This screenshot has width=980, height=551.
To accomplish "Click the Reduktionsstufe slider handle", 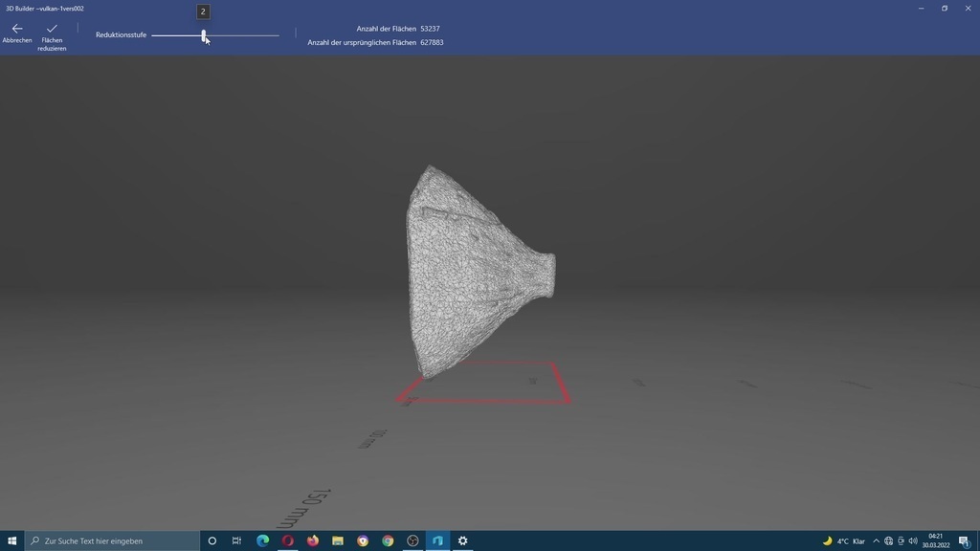I will pyautogui.click(x=204, y=35).
